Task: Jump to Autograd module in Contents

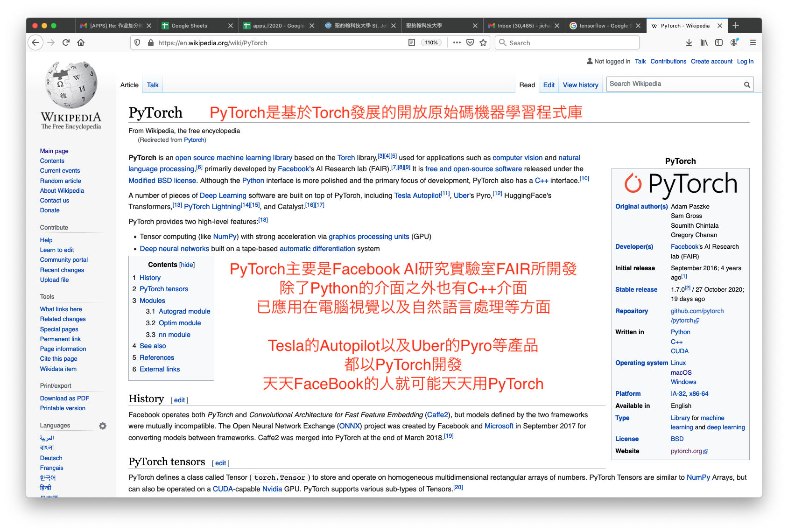Action: (184, 311)
